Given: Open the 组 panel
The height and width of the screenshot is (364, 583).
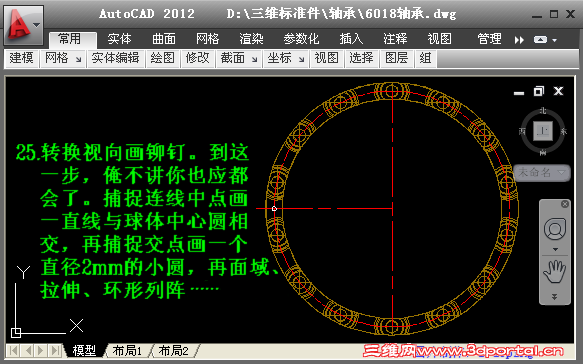Looking at the screenshot, I should pos(426,58).
